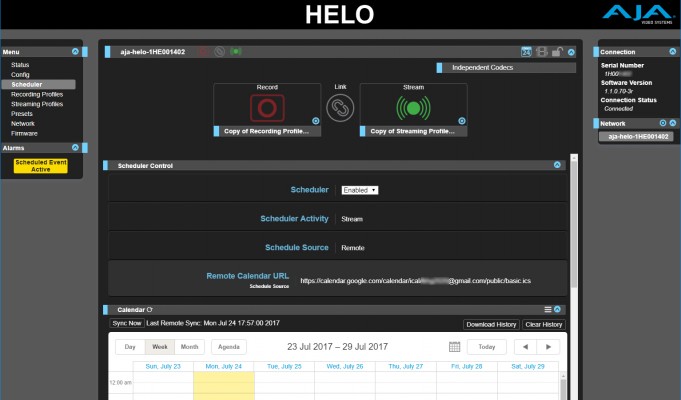Image resolution: width=681 pixels, height=400 pixels.
Task: Click the Network panel settings gear
Action: (x=663, y=123)
